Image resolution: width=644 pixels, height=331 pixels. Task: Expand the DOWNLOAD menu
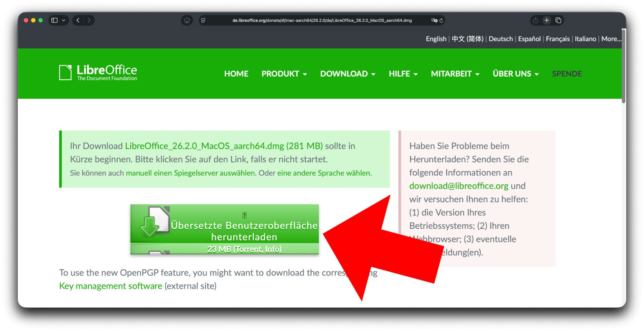click(x=347, y=74)
